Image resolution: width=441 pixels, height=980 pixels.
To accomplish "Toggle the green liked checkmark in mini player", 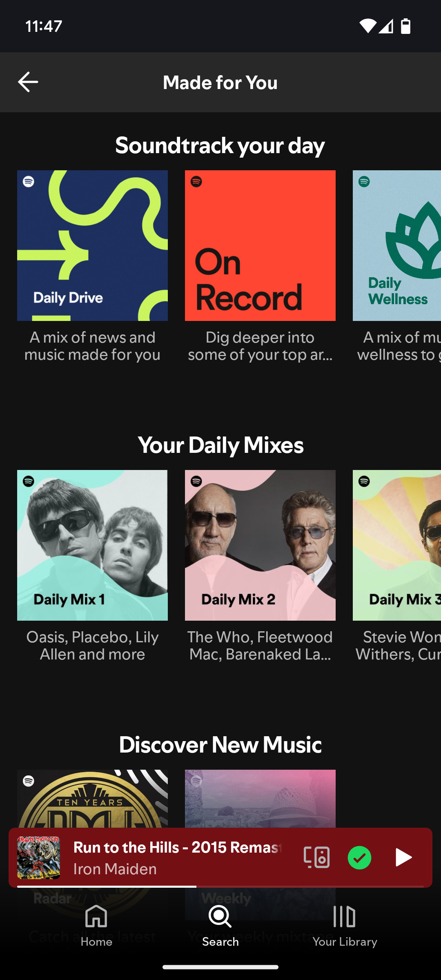I will pyautogui.click(x=359, y=857).
